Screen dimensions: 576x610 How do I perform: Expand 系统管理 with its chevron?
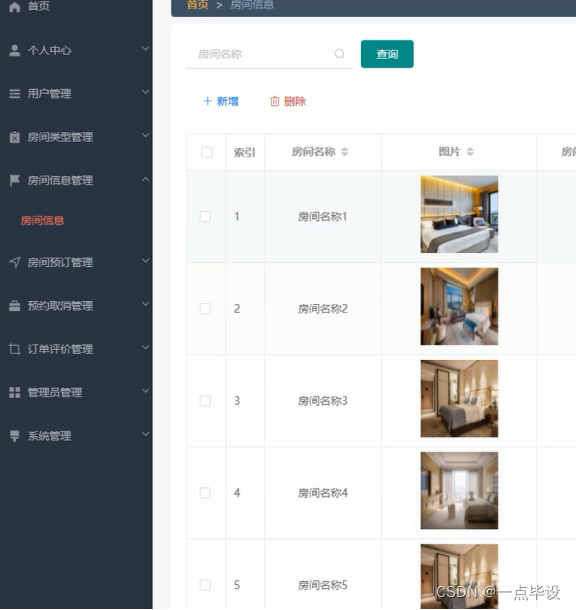coord(145,434)
